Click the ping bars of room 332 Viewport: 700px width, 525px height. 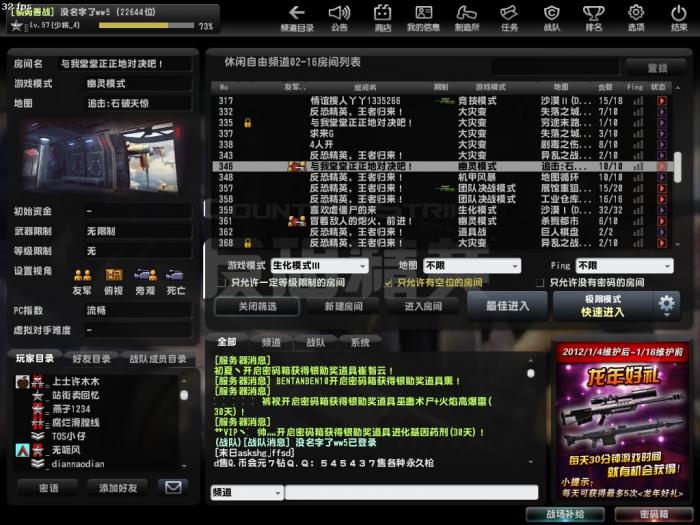tap(638, 112)
